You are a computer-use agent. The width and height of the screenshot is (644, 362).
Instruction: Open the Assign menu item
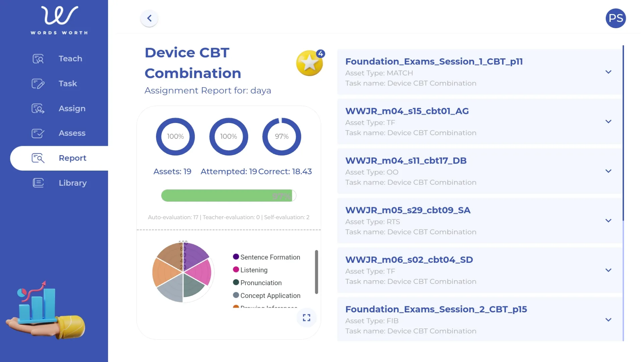pyautogui.click(x=72, y=109)
